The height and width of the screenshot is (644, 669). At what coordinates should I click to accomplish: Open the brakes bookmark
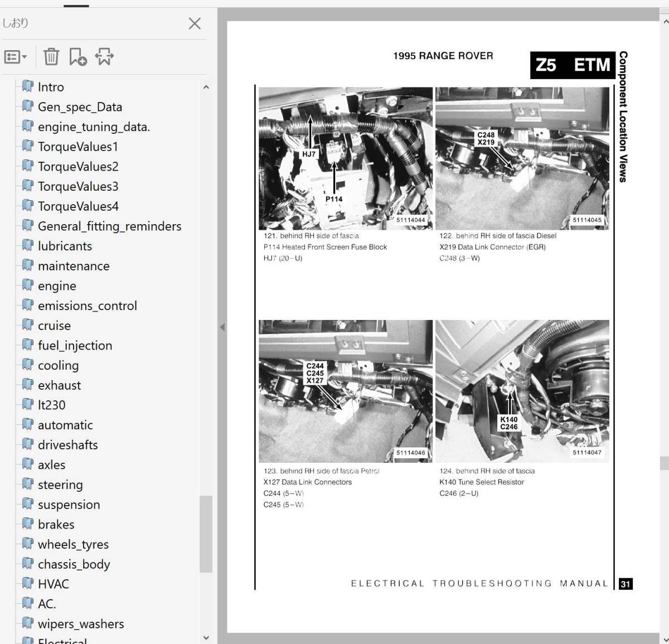tap(56, 525)
